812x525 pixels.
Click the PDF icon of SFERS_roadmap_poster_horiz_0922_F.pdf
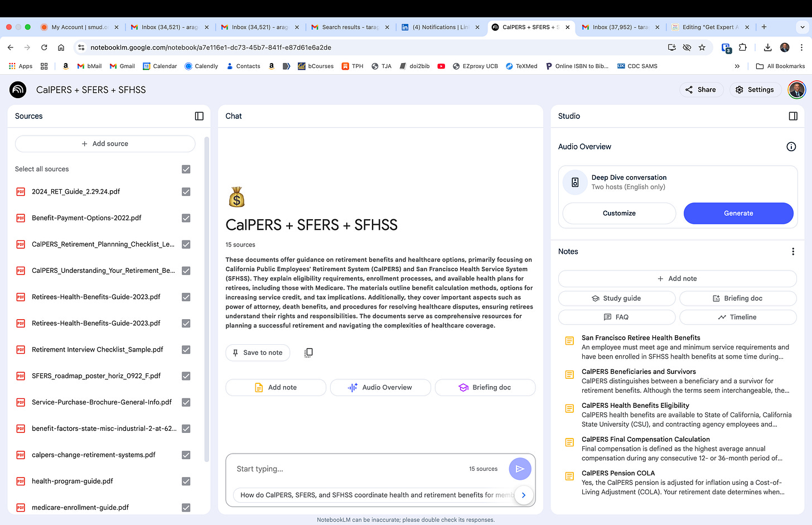(21, 376)
